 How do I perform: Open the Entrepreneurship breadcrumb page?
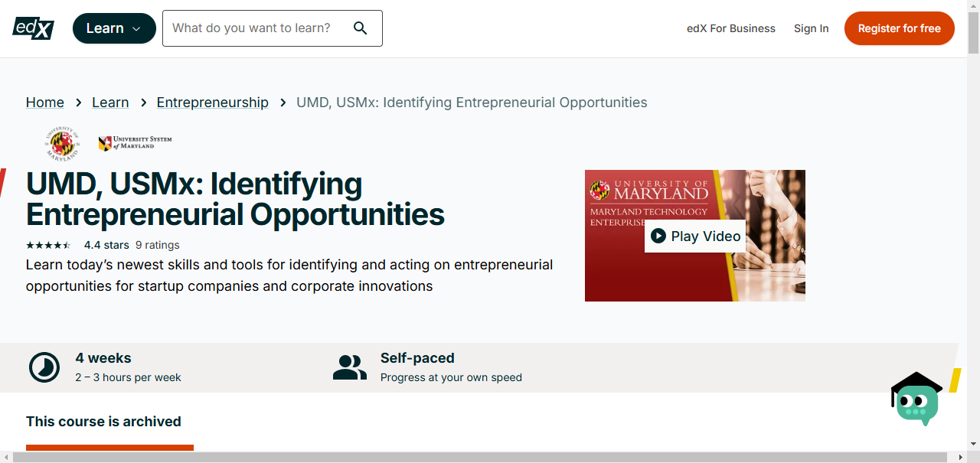212,102
